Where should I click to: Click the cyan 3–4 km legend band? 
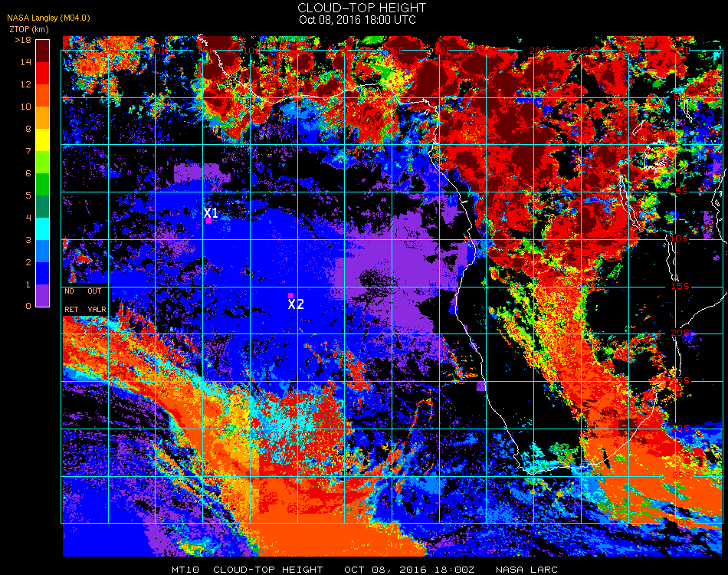click(42, 229)
